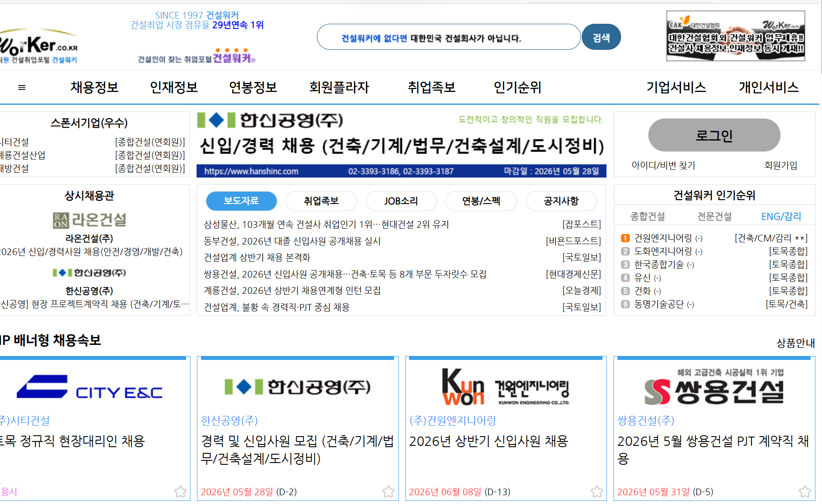Select the JOB소리 tab
Viewport: 822px width, 504px height.
[401, 201]
